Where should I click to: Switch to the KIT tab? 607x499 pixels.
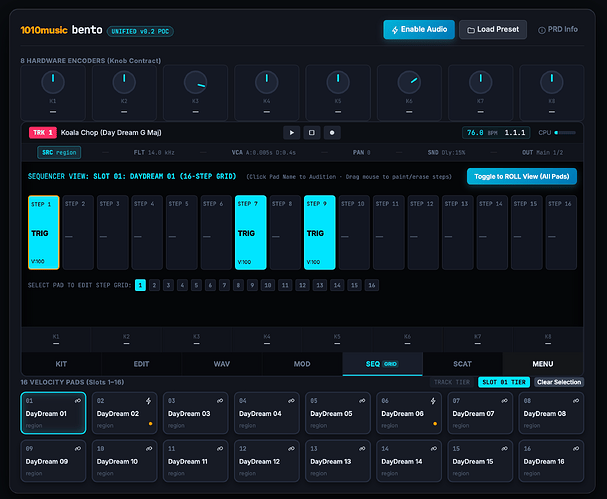coord(61,364)
